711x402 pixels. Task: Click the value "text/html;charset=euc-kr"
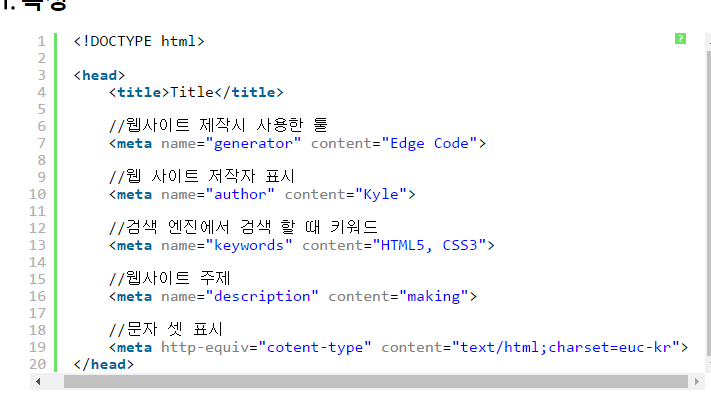pos(565,348)
